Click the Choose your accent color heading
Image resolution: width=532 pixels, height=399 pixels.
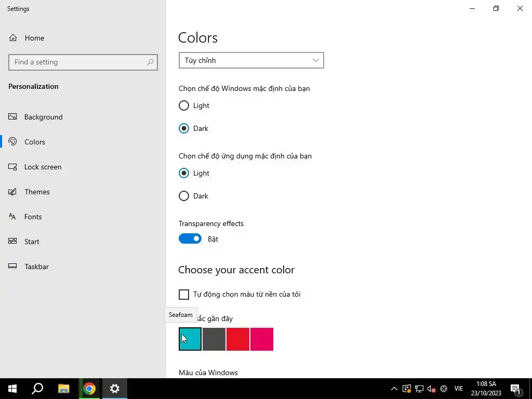pyautogui.click(x=236, y=270)
